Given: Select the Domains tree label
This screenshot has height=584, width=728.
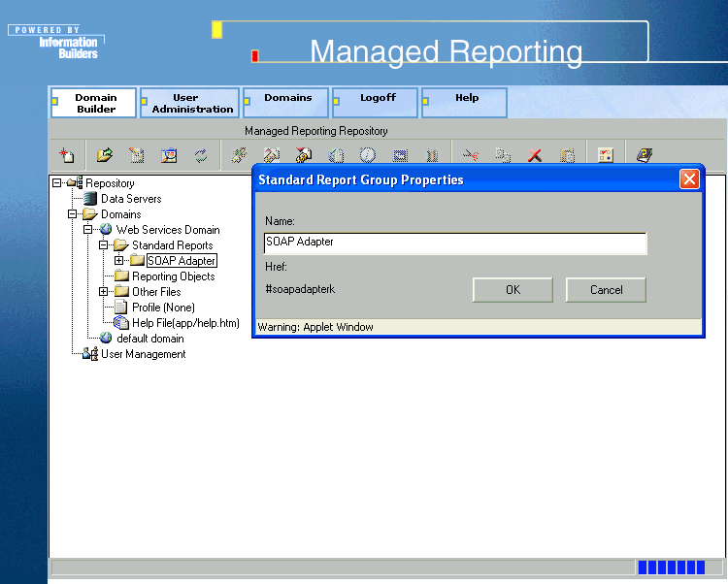Looking at the screenshot, I should [x=121, y=214].
